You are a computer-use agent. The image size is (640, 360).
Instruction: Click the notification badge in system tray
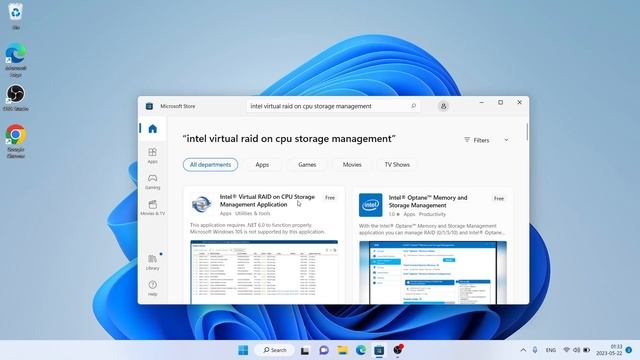(x=629, y=350)
